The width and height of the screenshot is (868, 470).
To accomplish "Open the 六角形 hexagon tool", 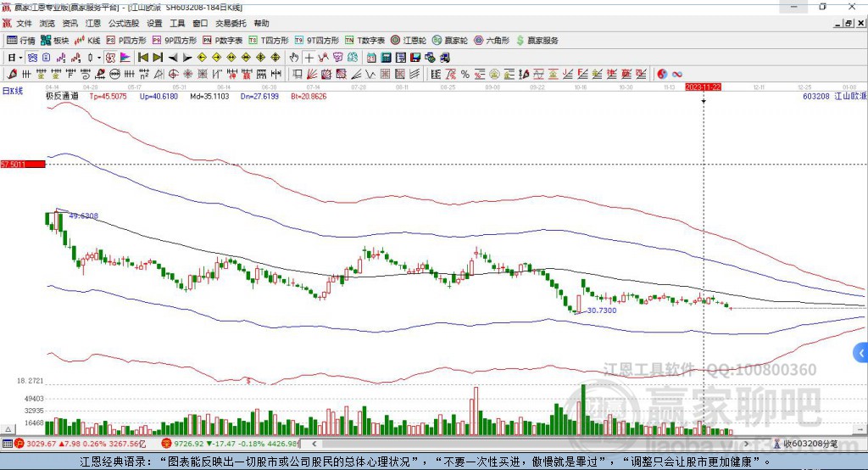I will (492, 41).
